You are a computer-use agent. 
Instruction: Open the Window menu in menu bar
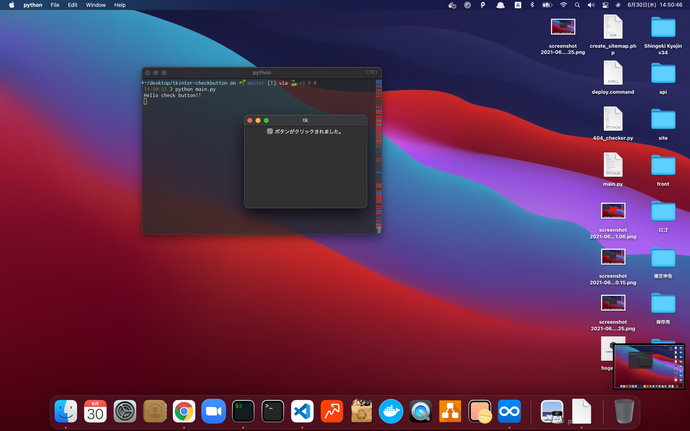95,5
